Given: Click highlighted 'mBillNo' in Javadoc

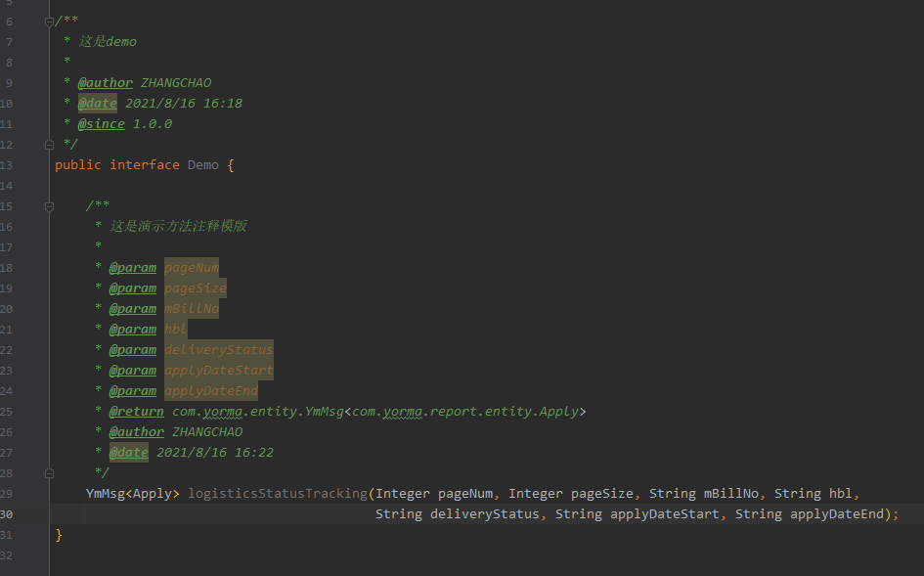Looking at the screenshot, I should tap(192, 308).
